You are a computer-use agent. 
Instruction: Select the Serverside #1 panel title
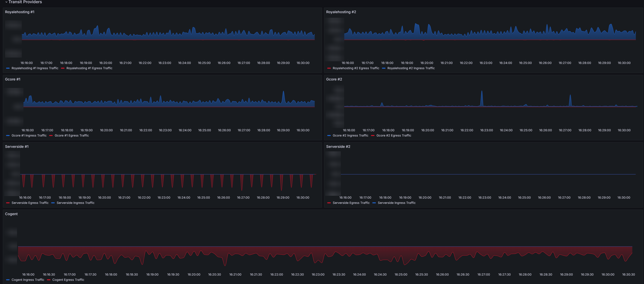coord(17,147)
